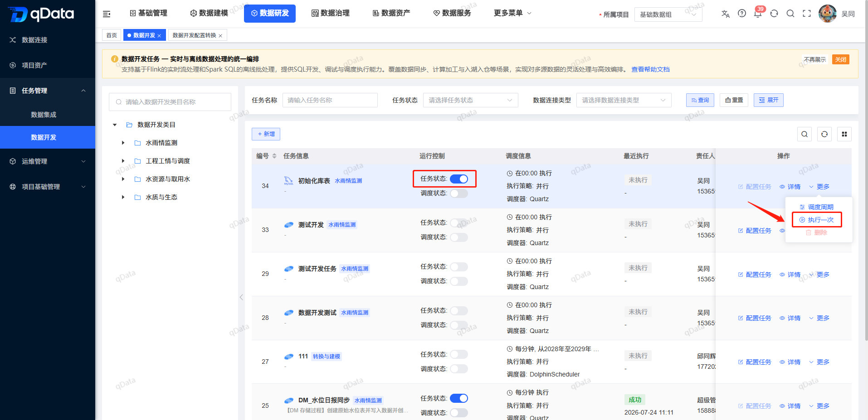Select 调度周期 in the popup menu

(x=816, y=207)
